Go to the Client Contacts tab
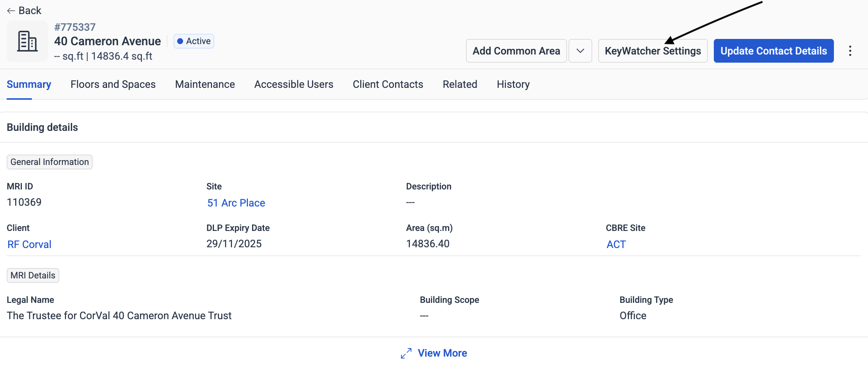This screenshot has height=367, width=868. point(388,85)
